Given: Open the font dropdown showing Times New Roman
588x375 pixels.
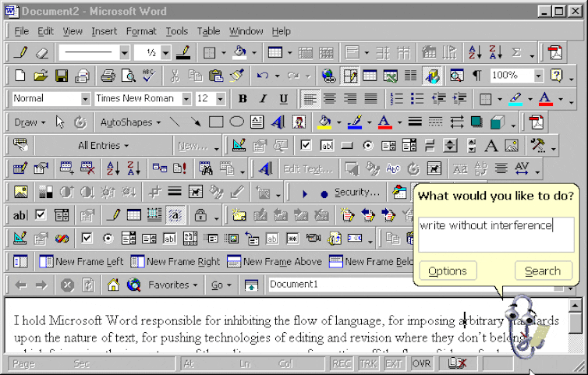Looking at the screenshot, I should pos(186,99).
